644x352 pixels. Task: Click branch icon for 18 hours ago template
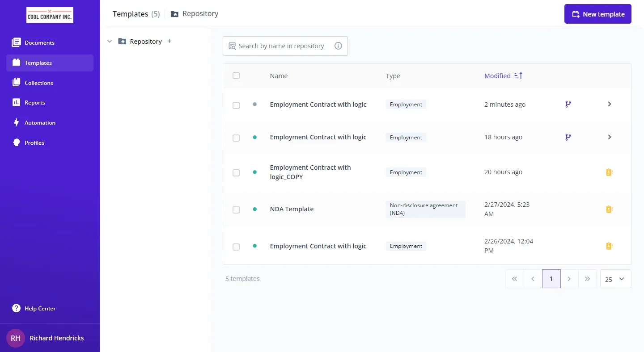pos(568,137)
